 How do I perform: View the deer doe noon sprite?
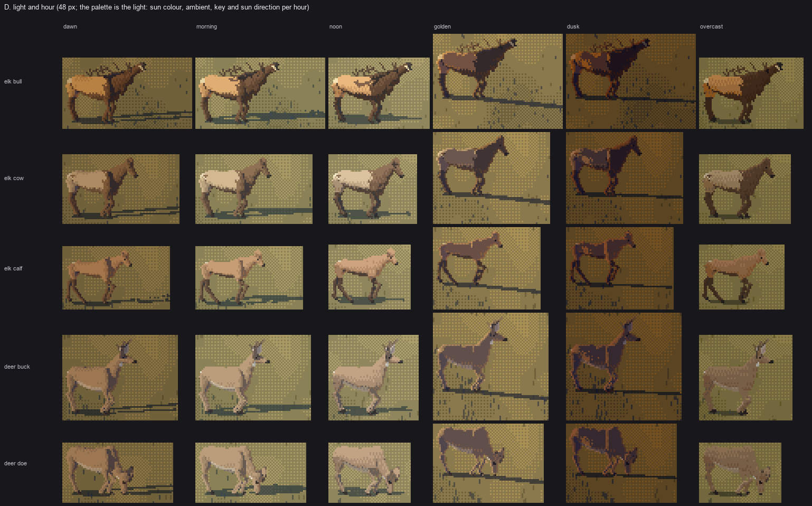pos(370,473)
